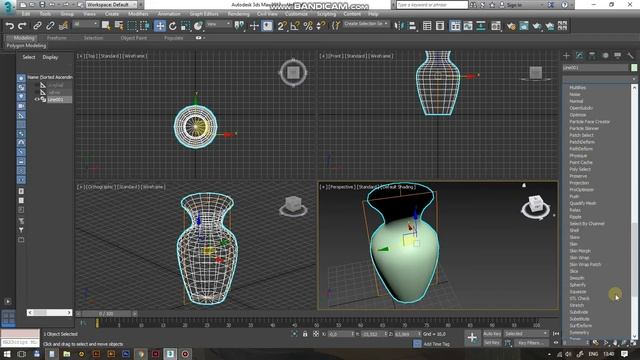The height and width of the screenshot is (360, 640).
Task: Toggle the Layer Explorer icon
Action: coord(440,26)
